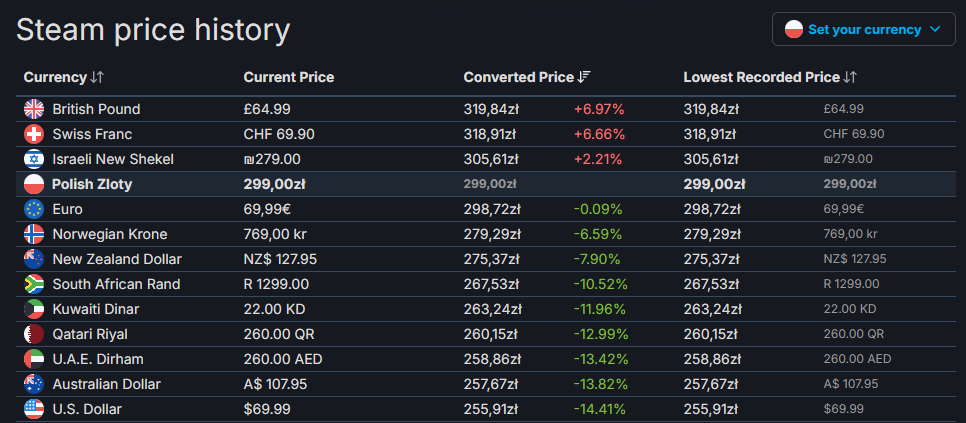
Task: Select the U.S. Dollar currency name
Action: tap(87, 409)
